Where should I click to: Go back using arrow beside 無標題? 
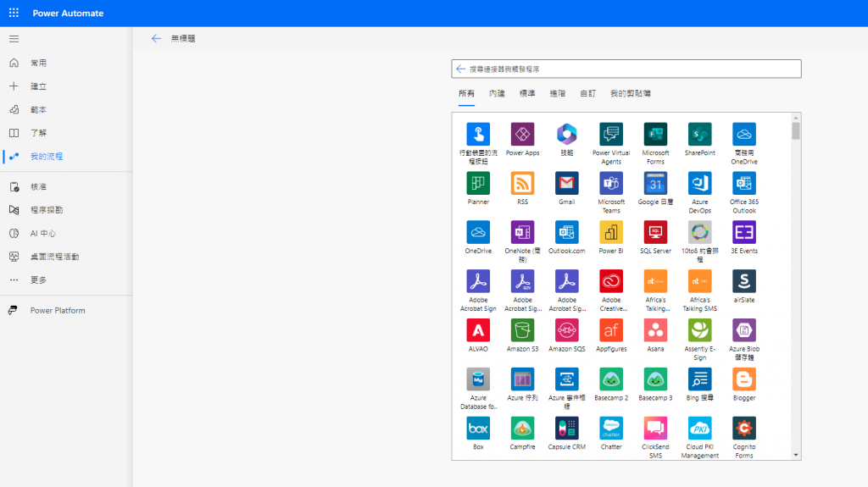[156, 38]
